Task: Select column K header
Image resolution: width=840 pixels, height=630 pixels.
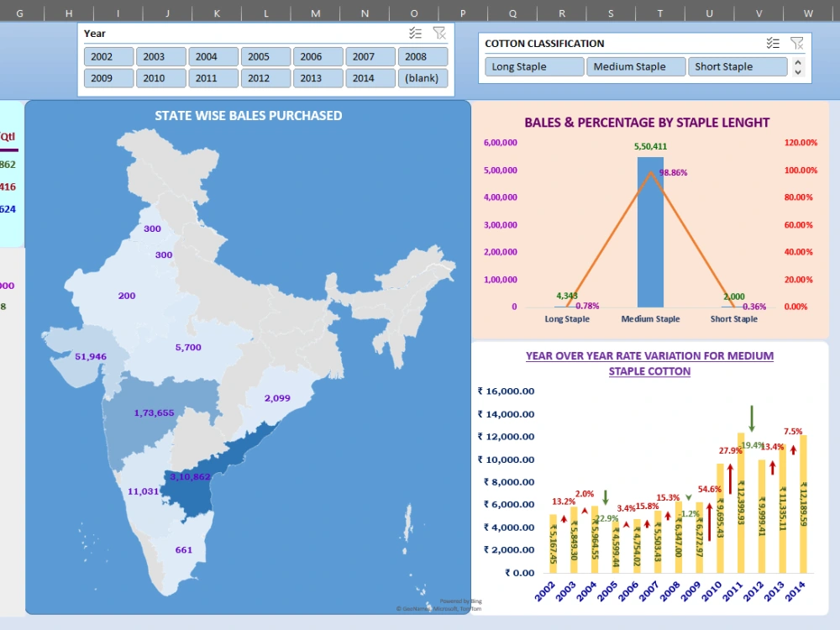Action: coord(217,13)
